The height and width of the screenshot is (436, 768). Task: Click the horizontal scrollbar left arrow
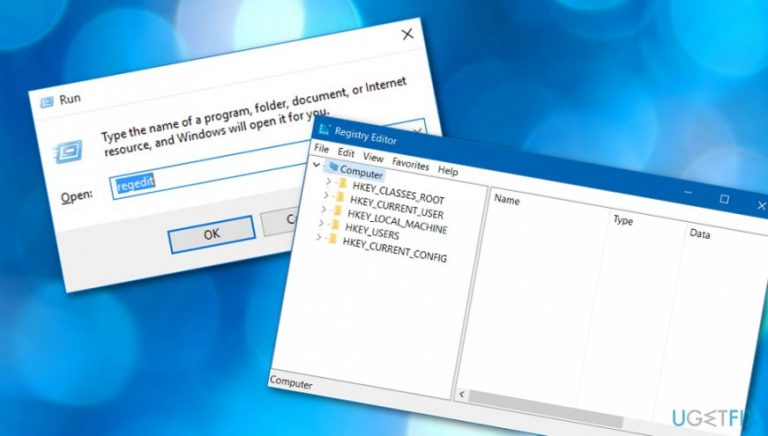[x=462, y=394]
